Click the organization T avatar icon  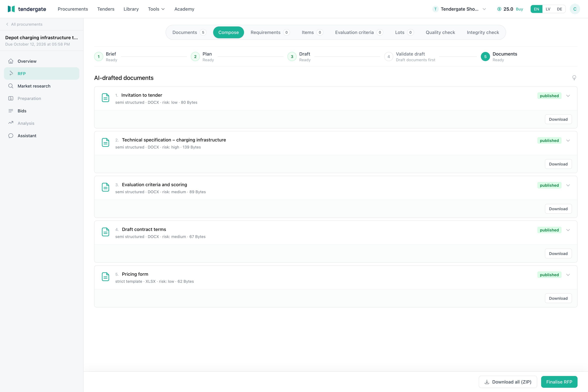(x=435, y=9)
